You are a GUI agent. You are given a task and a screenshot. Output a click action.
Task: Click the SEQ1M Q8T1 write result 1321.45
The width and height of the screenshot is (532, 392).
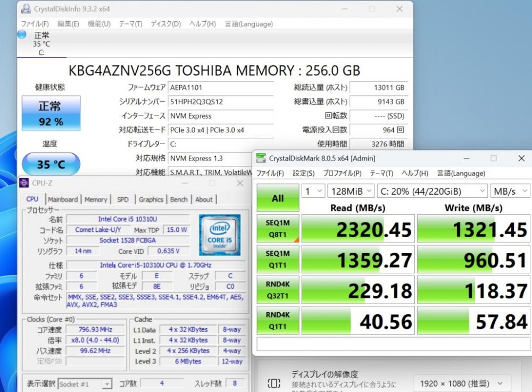click(x=473, y=229)
